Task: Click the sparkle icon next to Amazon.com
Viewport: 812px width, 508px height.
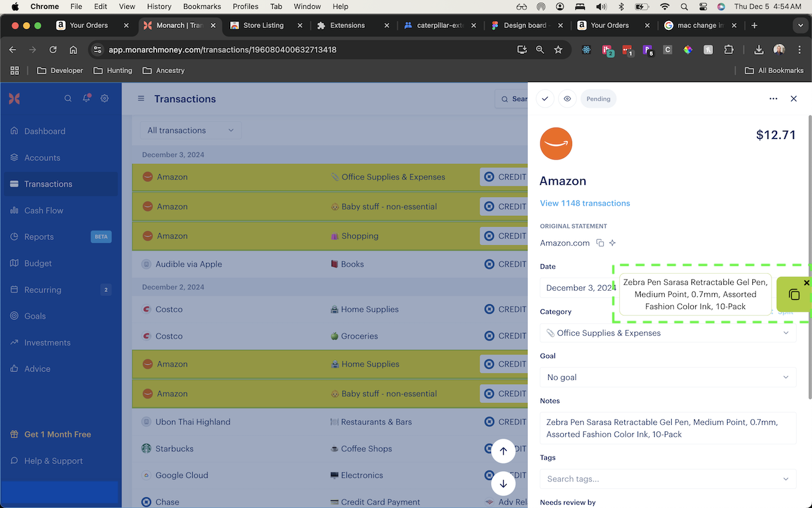Action: (x=612, y=243)
